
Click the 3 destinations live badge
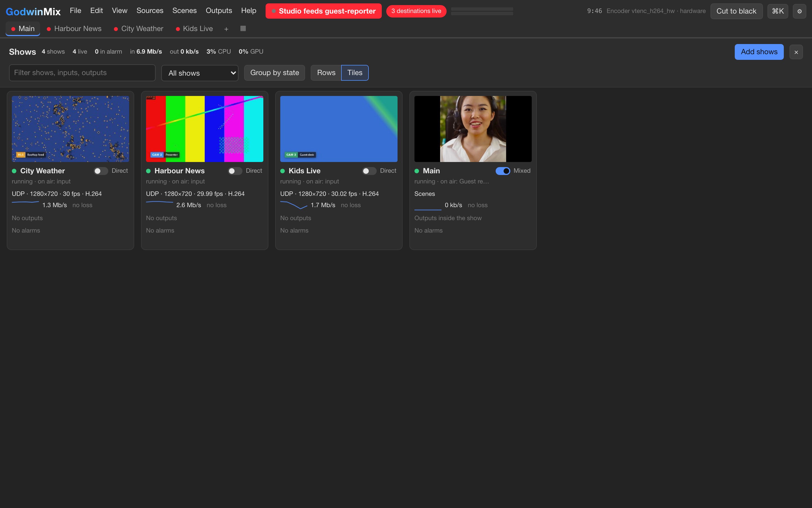coord(416,11)
